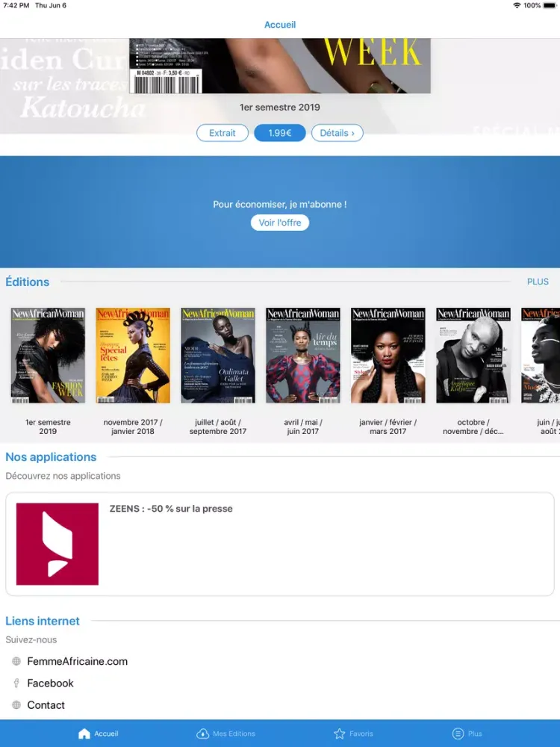This screenshot has width=560, height=747.
Task: Show more editions via PLUS link
Action: [538, 282]
